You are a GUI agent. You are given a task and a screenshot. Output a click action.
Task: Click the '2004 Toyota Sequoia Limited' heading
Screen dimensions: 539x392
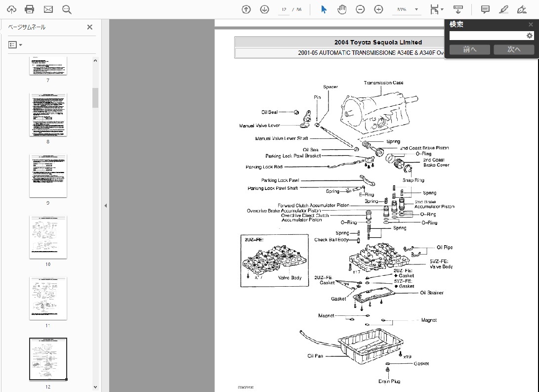coord(378,43)
